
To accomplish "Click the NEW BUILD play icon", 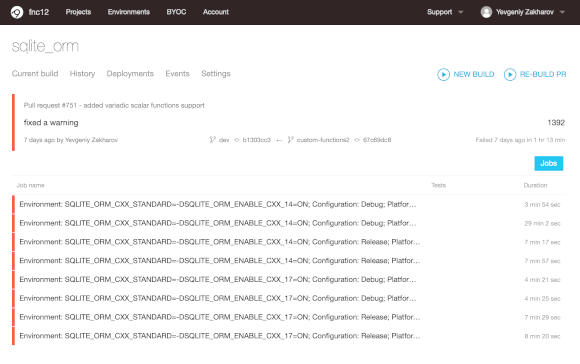I will tap(443, 74).
